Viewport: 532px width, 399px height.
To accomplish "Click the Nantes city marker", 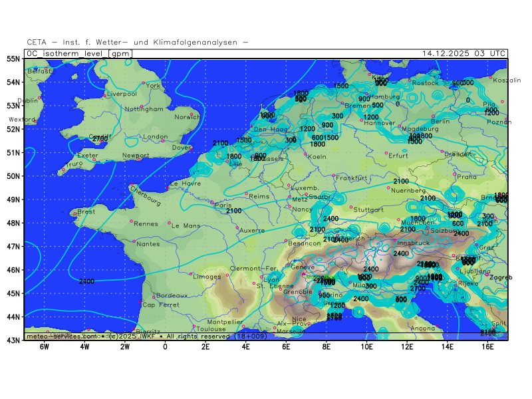I will coord(133,240).
